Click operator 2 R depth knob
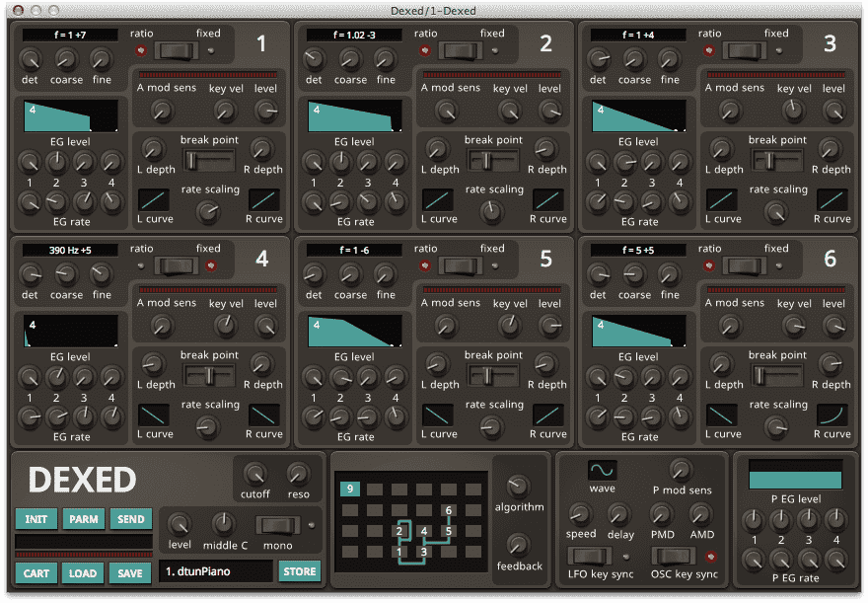Viewport: 868px width, 603px height. 545,149
